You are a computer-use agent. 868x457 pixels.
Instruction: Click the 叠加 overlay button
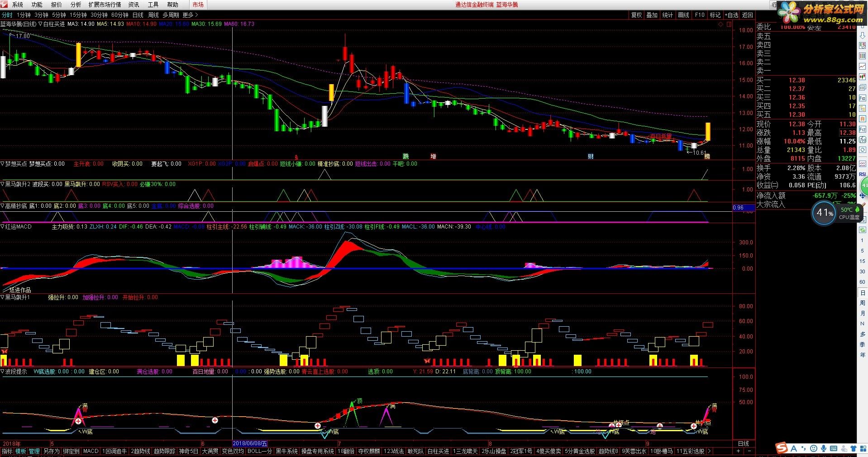point(652,15)
